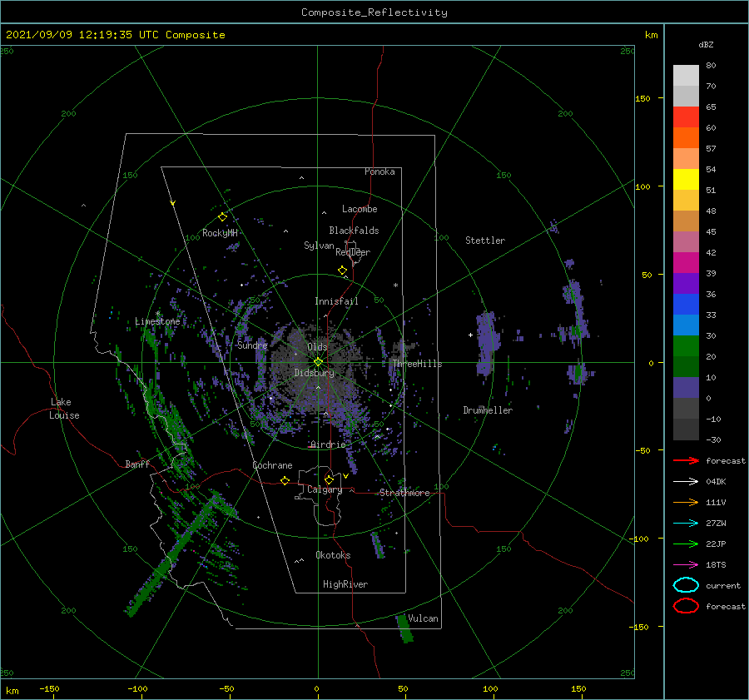The width and height of the screenshot is (749, 700).
Task: Click the red forecast arrow legend icon
Action: 686,460
